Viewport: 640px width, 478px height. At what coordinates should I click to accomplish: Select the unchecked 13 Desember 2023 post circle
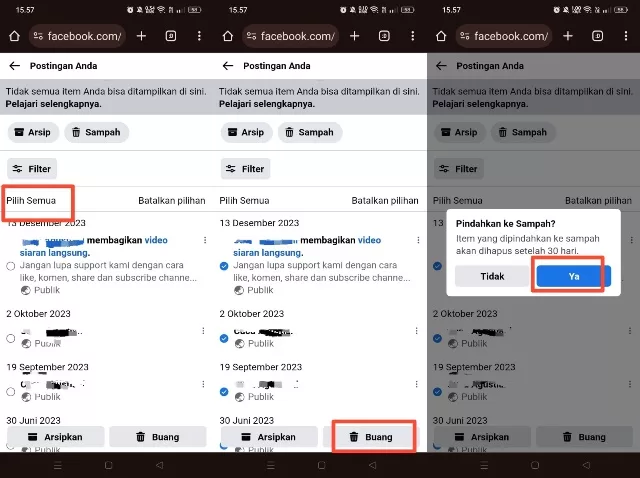pos(11,266)
